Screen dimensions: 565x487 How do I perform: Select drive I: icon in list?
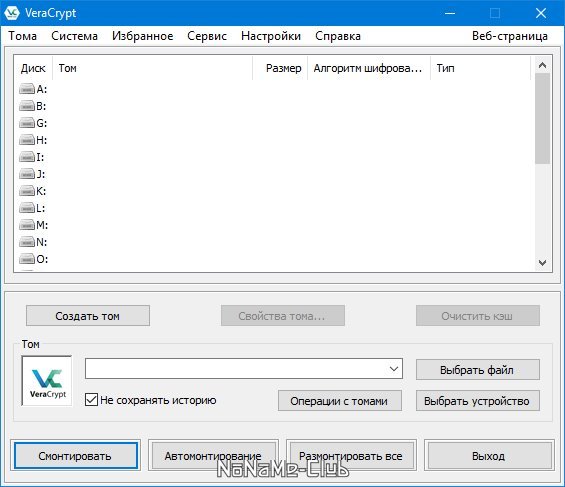coord(27,157)
